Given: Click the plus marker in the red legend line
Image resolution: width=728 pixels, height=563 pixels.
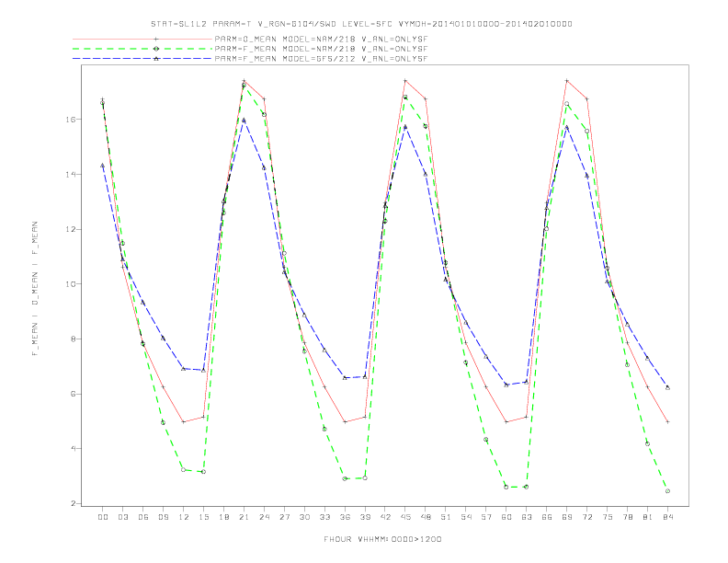Looking at the screenshot, I should coord(156,39).
